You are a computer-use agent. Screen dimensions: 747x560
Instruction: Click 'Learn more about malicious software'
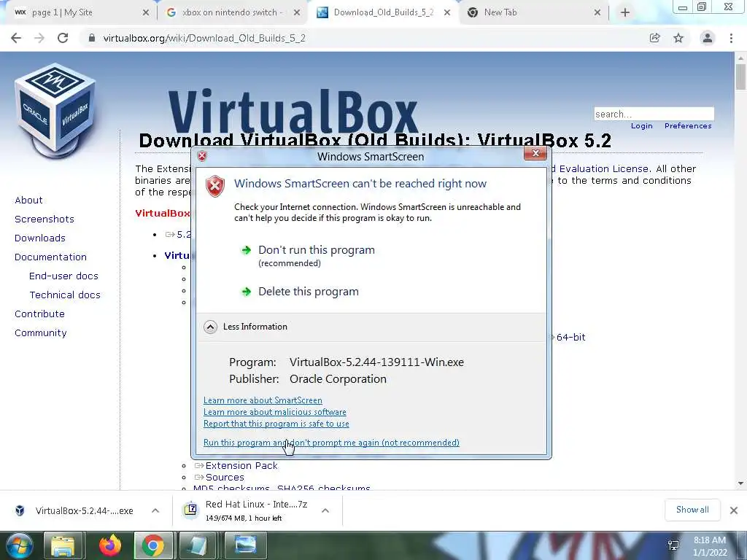(x=275, y=412)
